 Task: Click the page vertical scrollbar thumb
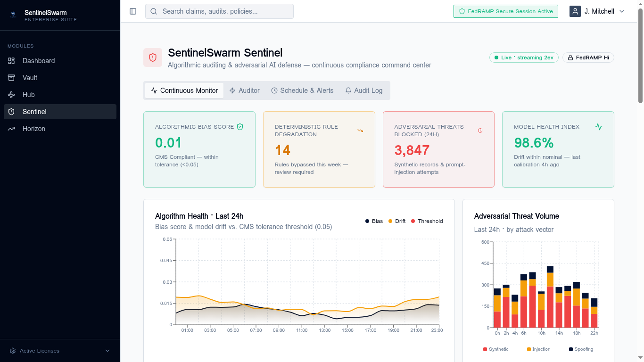click(640, 56)
